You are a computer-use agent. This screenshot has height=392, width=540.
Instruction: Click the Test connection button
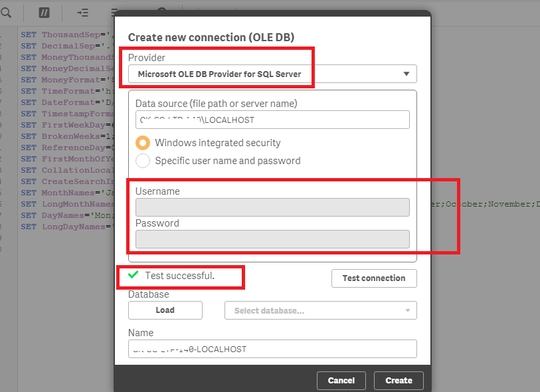(x=373, y=278)
